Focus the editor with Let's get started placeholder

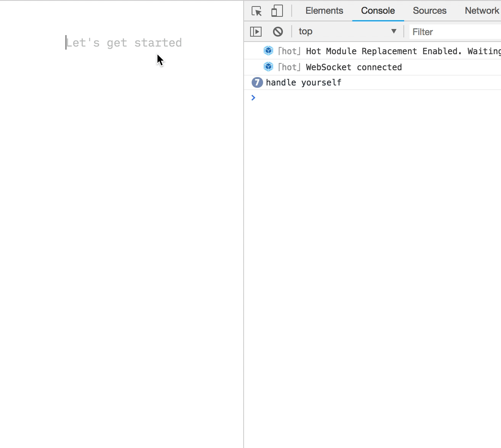pyautogui.click(x=124, y=42)
